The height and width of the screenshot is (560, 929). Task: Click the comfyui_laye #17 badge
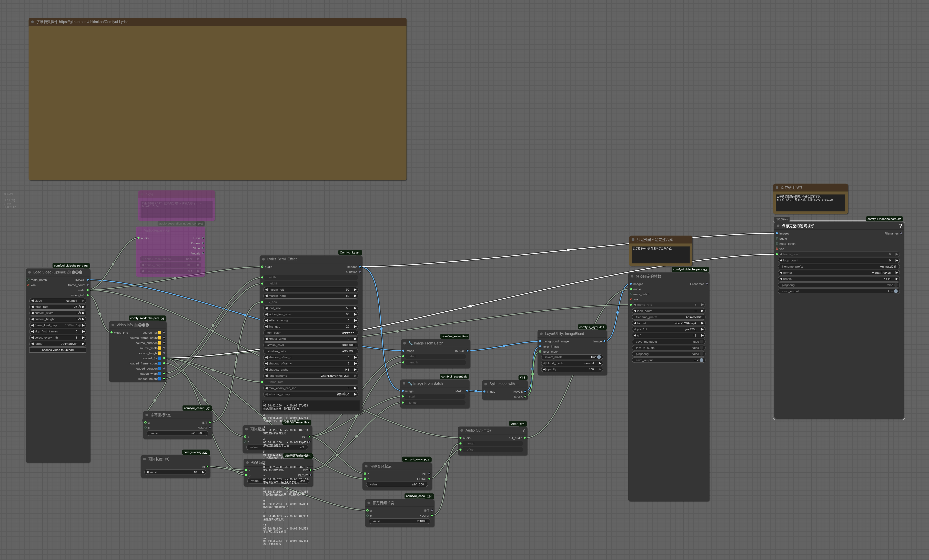tap(592, 327)
